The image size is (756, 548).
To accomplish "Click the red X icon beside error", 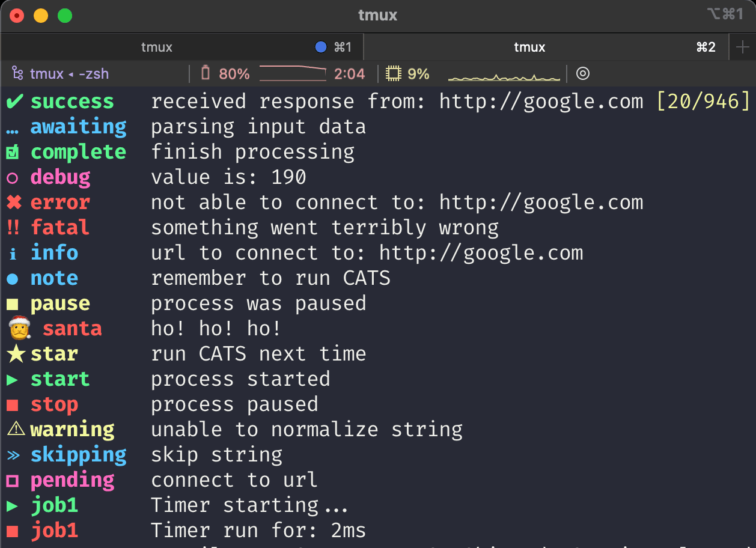I will (x=14, y=202).
